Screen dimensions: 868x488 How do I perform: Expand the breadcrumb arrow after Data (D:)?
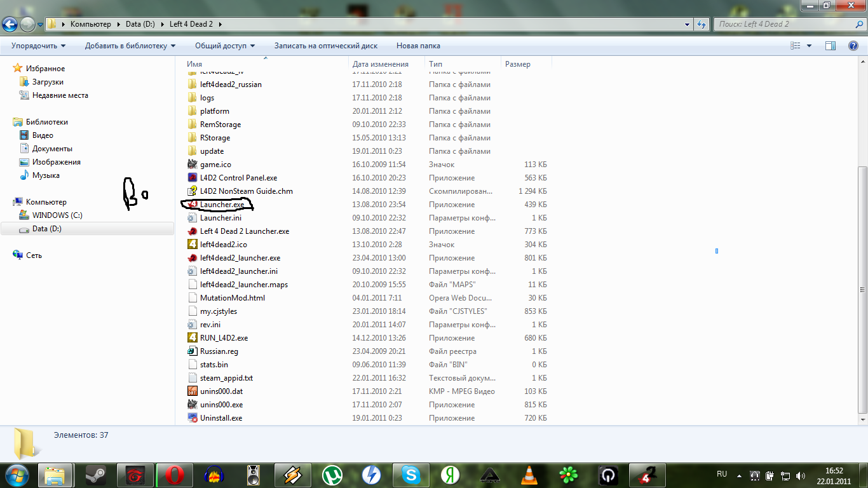[x=162, y=24]
